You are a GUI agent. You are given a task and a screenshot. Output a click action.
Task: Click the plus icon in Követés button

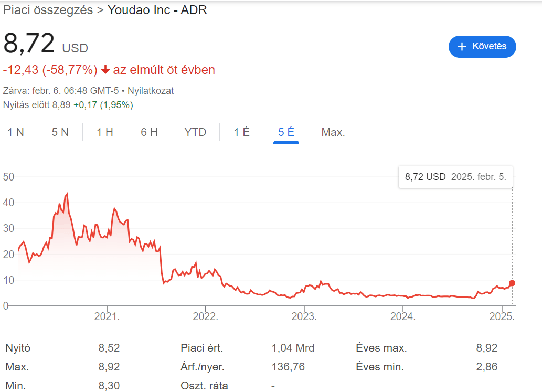462,47
